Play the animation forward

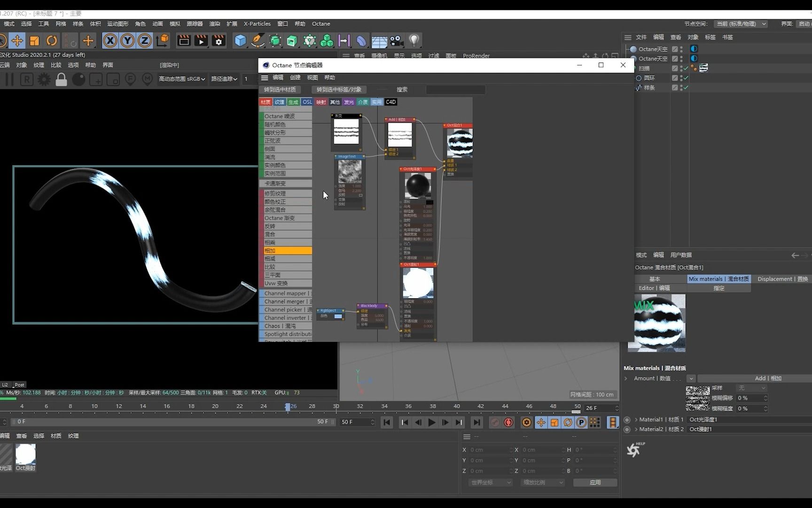click(431, 422)
